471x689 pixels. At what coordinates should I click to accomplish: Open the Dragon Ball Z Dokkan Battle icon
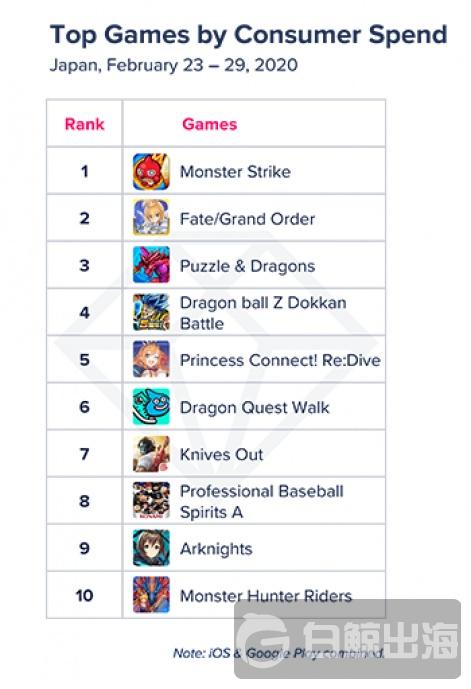coord(151,312)
